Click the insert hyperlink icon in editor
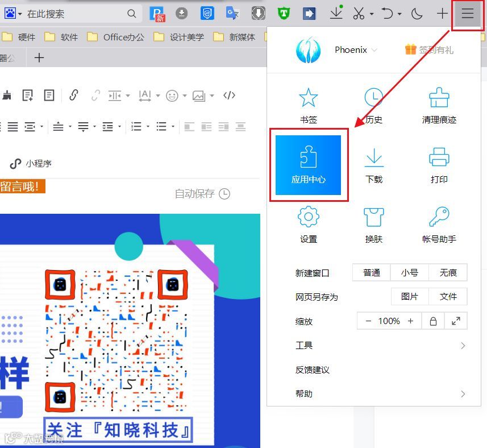Screen dimensions: 487x448 click(74, 95)
